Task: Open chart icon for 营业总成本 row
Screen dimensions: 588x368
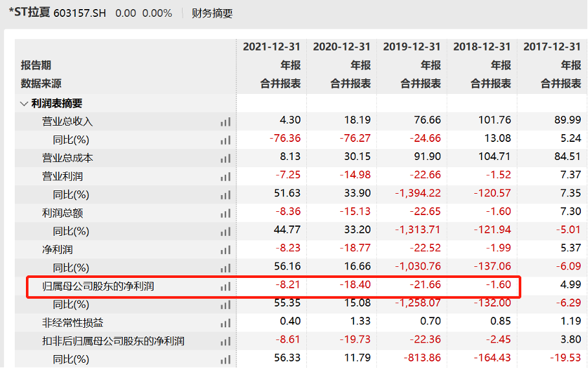Action: coord(225,158)
